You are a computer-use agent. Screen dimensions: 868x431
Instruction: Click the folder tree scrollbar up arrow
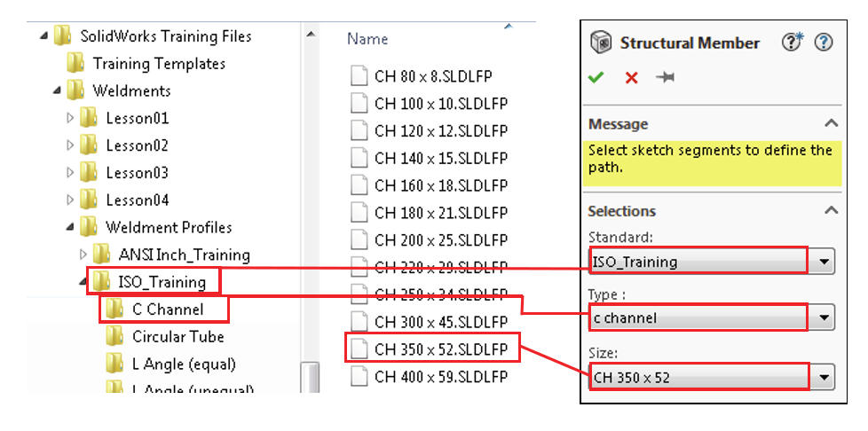coord(311,35)
